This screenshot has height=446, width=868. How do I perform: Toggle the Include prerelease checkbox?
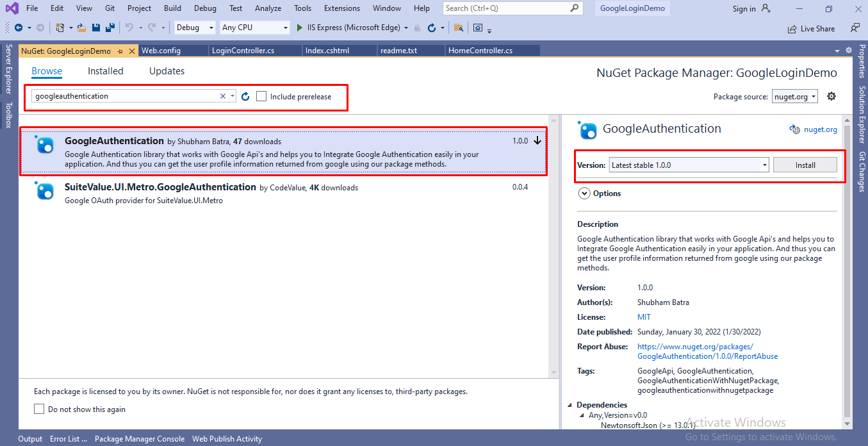(x=261, y=96)
